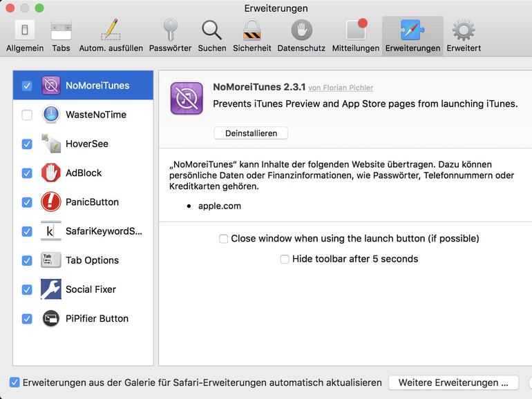Select the Tab Options icon

[x=51, y=260]
